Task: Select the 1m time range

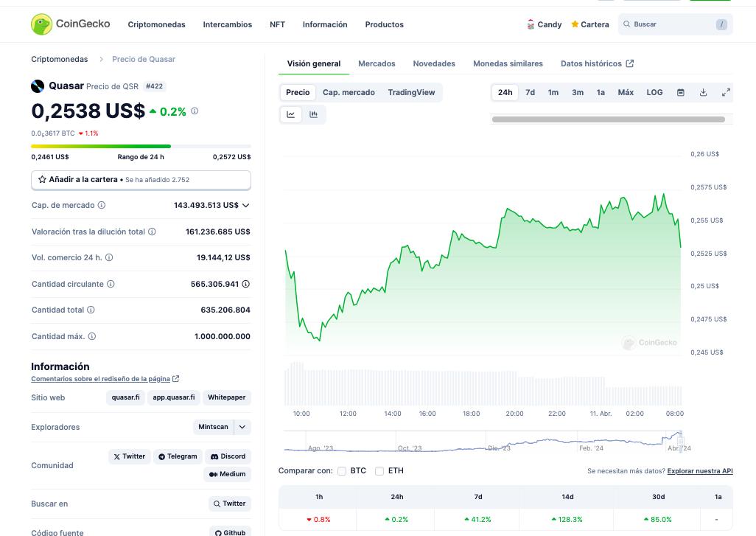Action: point(553,92)
